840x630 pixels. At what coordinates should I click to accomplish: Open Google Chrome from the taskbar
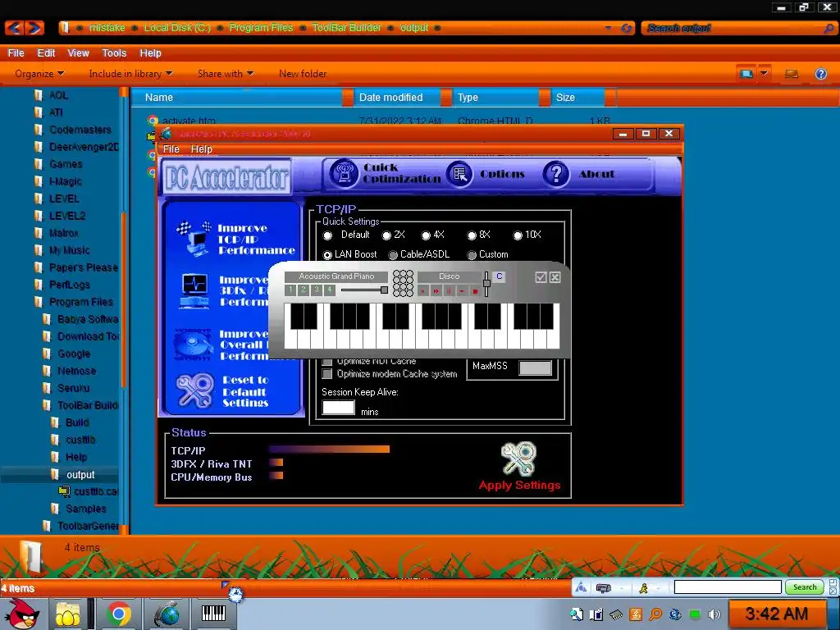(118, 614)
